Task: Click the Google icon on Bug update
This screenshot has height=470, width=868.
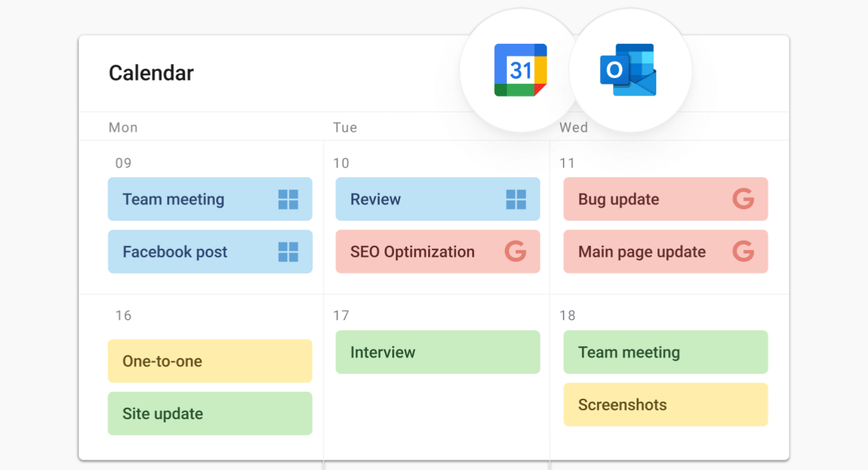Action: point(743,199)
